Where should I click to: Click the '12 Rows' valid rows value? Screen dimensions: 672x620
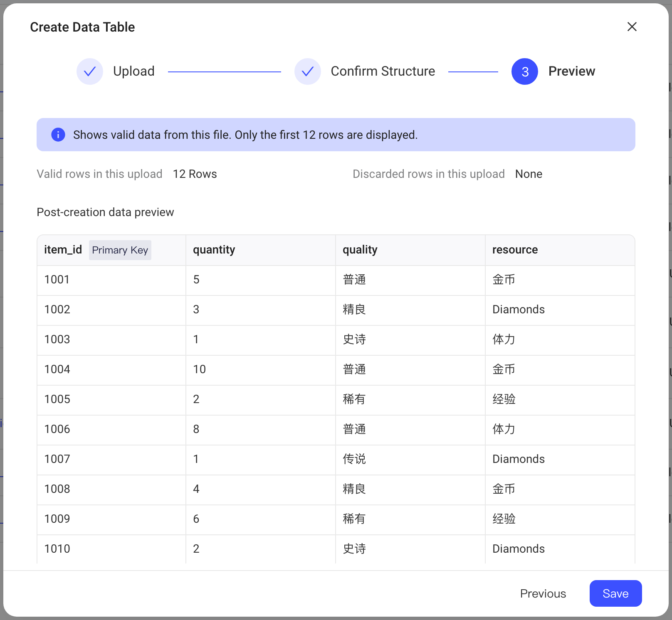coord(195,174)
